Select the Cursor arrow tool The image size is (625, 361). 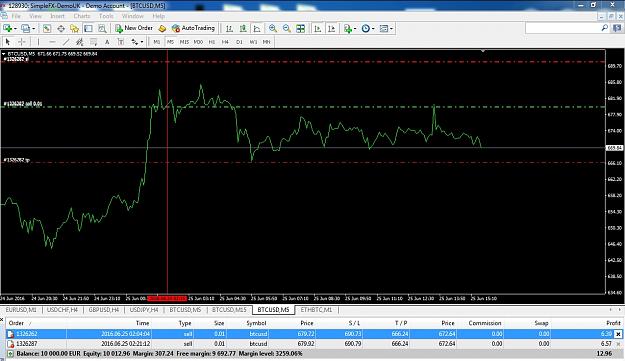tap(8, 42)
